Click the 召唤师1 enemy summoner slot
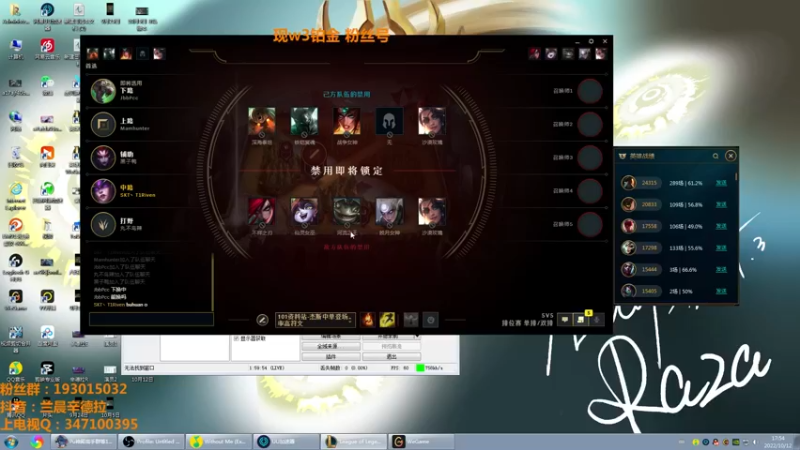The height and width of the screenshot is (450, 800). 590,91
